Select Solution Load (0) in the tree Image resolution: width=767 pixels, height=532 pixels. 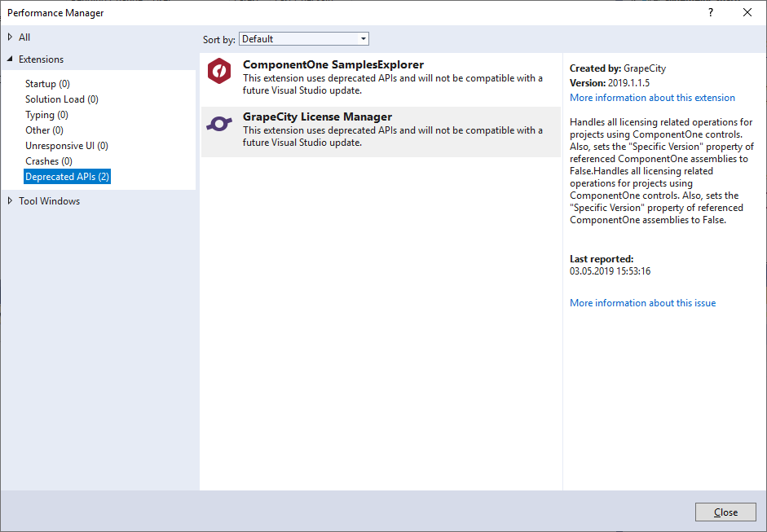pyautogui.click(x=62, y=99)
